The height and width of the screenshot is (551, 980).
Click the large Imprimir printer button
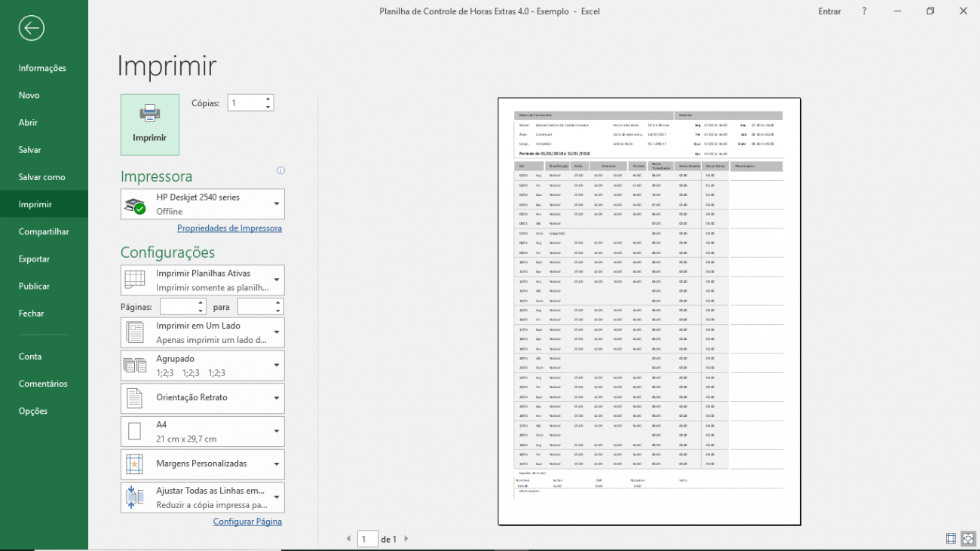click(x=150, y=125)
